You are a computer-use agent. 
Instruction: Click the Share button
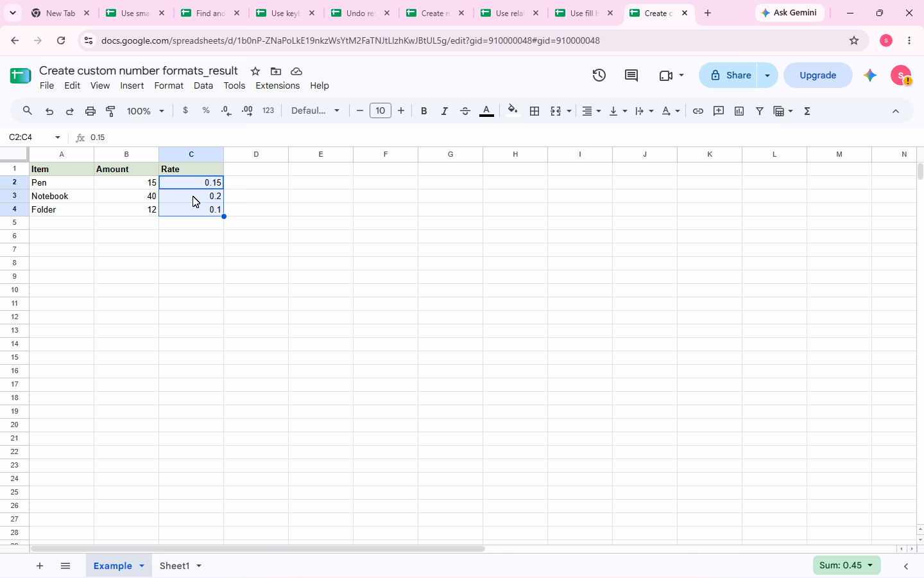729,75
